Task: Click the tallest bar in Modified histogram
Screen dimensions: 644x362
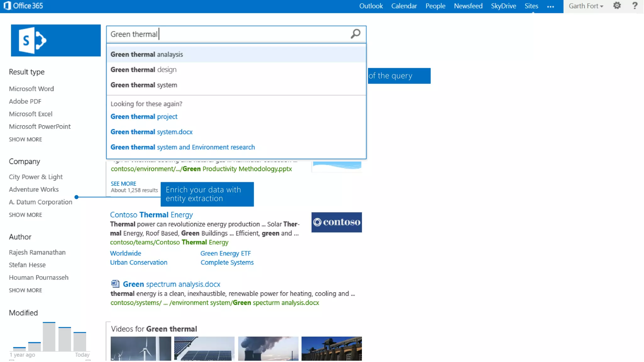Action: (49, 337)
